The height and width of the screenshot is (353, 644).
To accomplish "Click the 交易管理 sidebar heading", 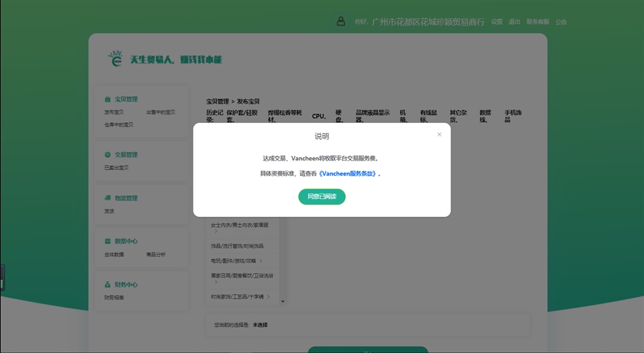I will coord(126,155).
